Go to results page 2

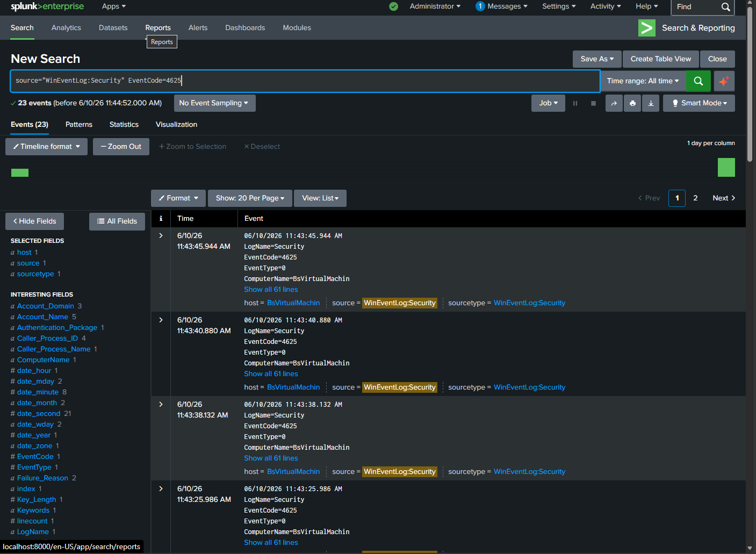tap(695, 198)
